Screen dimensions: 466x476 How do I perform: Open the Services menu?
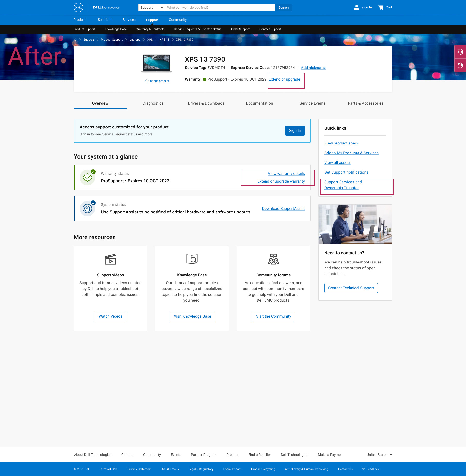[129, 20]
